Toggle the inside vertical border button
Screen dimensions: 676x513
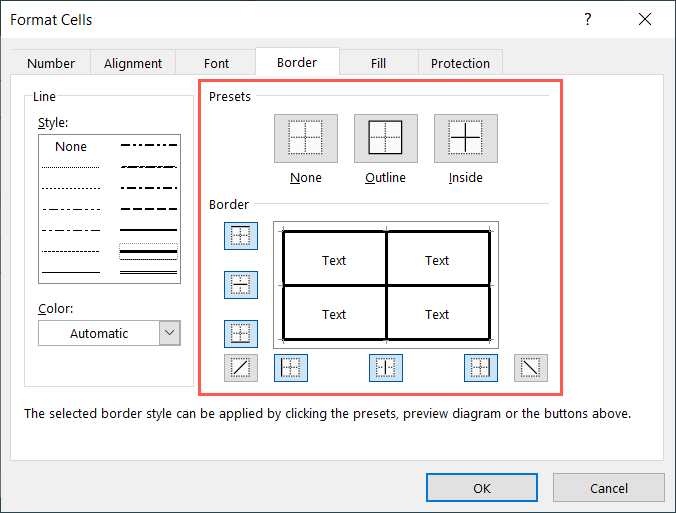(385, 368)
